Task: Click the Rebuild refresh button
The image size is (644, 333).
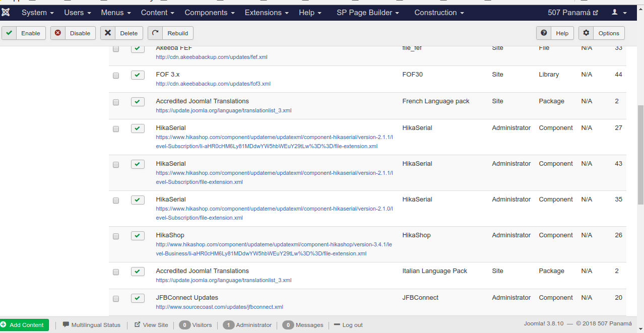Action: (170, 33)
